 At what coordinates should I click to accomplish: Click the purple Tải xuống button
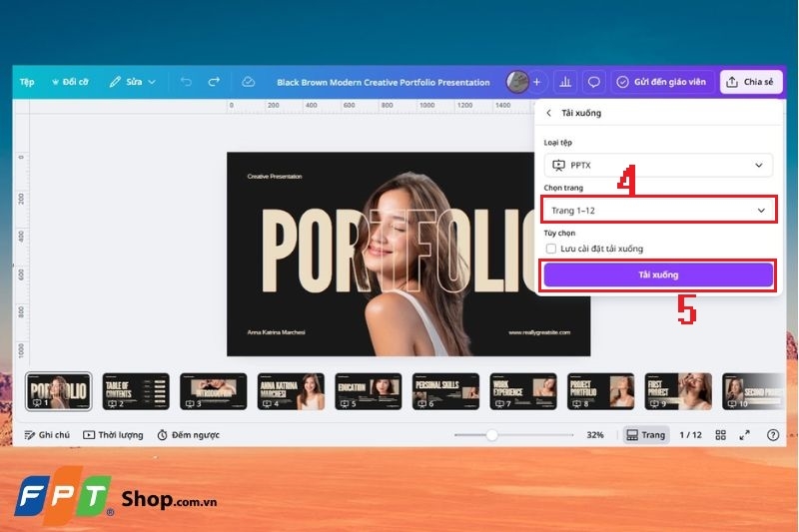658,274
